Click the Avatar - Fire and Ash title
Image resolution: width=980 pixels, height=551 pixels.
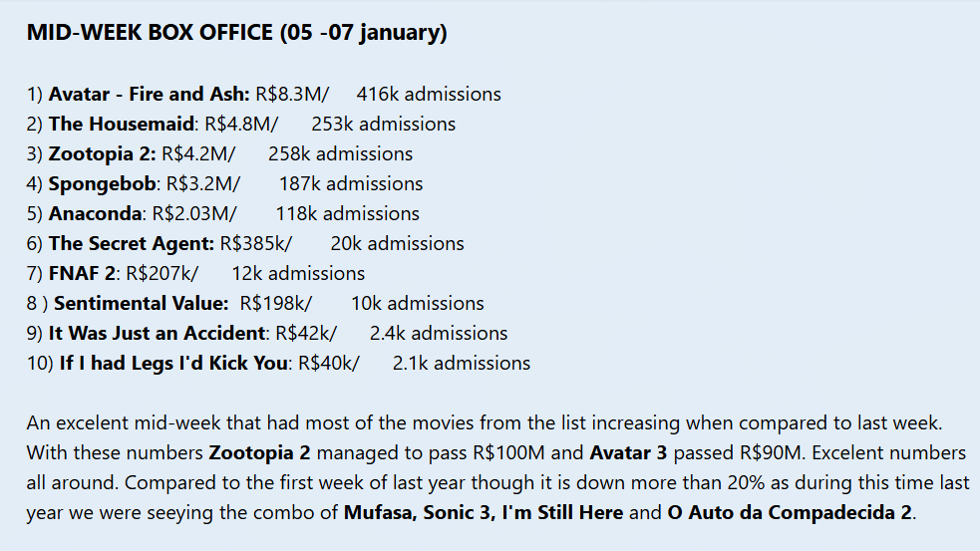point(148,95)
